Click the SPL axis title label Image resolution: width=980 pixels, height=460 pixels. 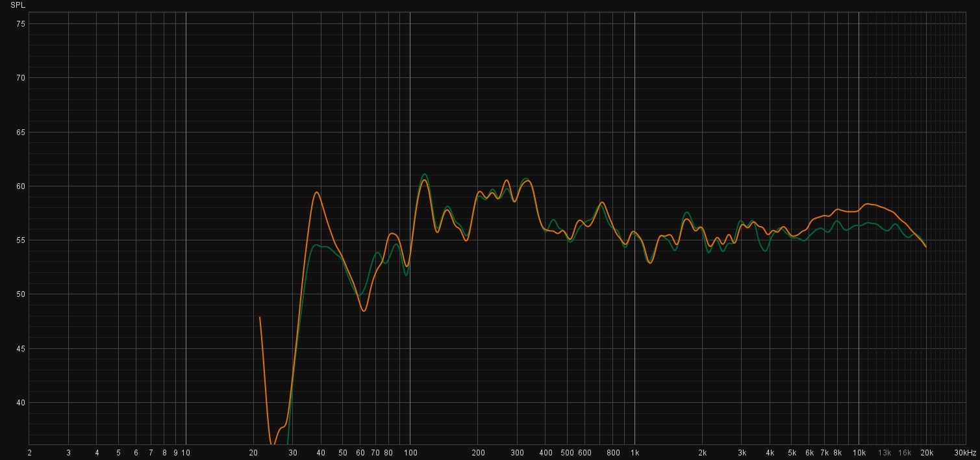click(18, 5)
